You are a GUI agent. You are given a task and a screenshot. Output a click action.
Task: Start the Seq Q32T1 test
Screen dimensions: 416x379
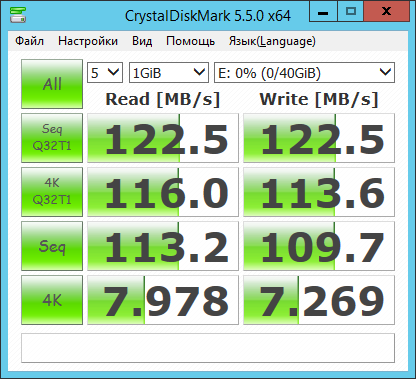pos(52,138)
